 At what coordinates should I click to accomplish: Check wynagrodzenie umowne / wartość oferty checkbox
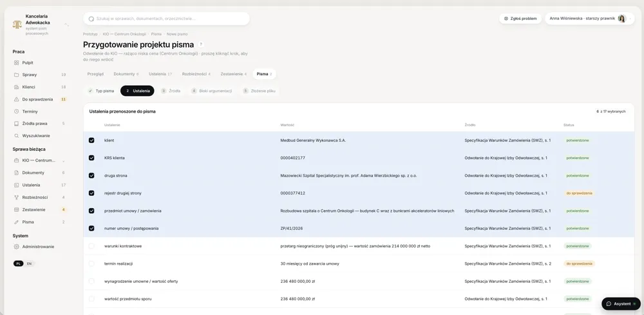click(x=91, y=282)
